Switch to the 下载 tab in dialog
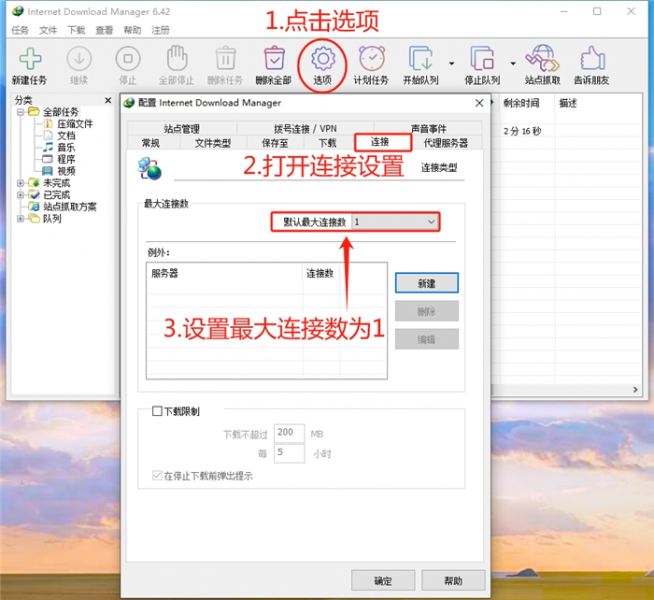Image resolution: width=654 pixels, height=600 pixels. coord(327,143)
